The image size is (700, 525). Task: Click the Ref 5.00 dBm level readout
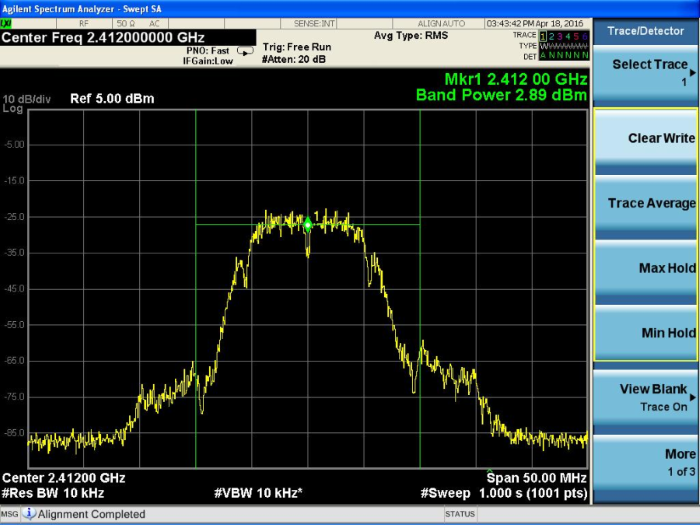pyautogui.click(x=108, y=98)
